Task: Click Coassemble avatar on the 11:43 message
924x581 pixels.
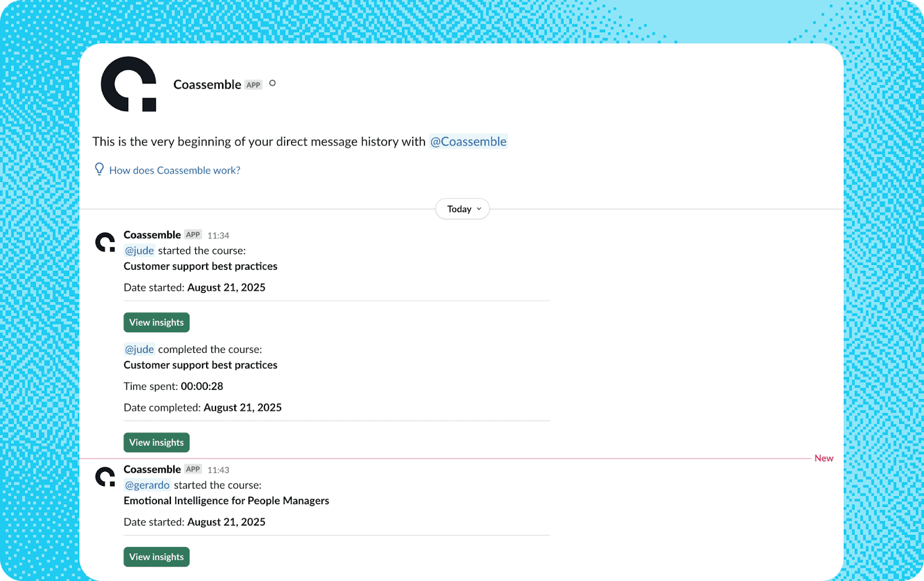Action: (105, 477)
